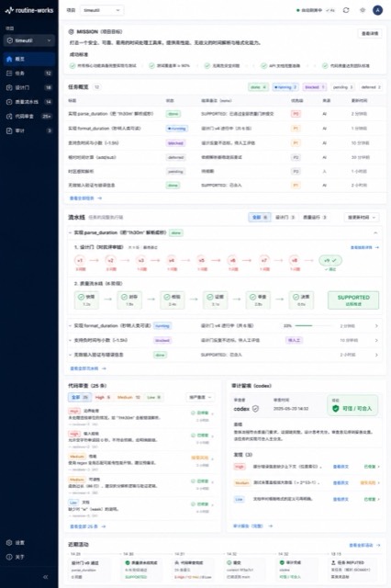
Task: Toggle the done 4 task filter chip
Action: click(258, 87)
